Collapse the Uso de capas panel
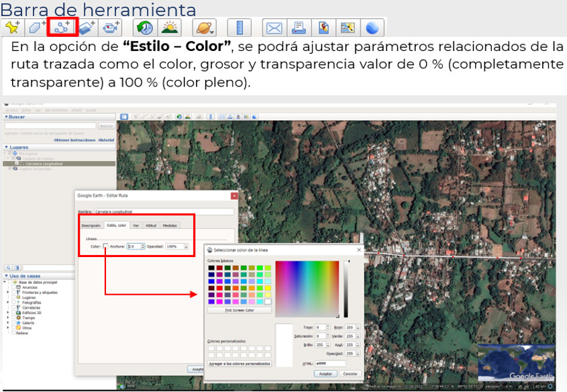The height and width of the screenshot is (392, 567). 7,276
